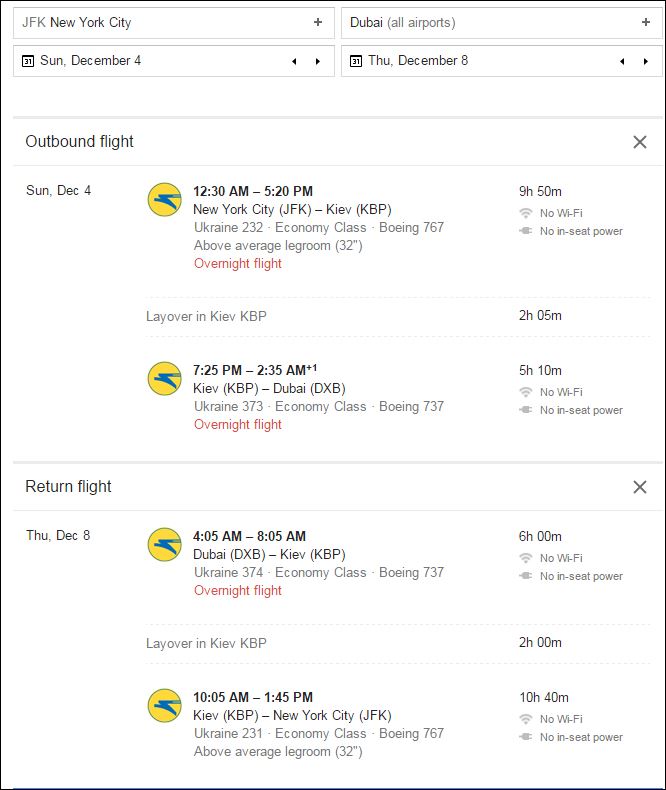The image size is (666, 790).
Task: Click the Dubai (all airports) destination field
Action: pos(502,23)
